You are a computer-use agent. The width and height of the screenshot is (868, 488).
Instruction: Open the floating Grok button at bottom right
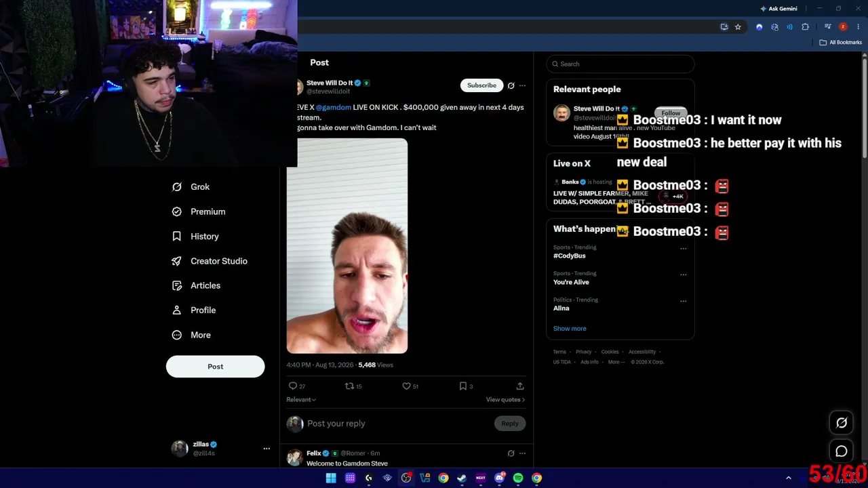(842, 423)
